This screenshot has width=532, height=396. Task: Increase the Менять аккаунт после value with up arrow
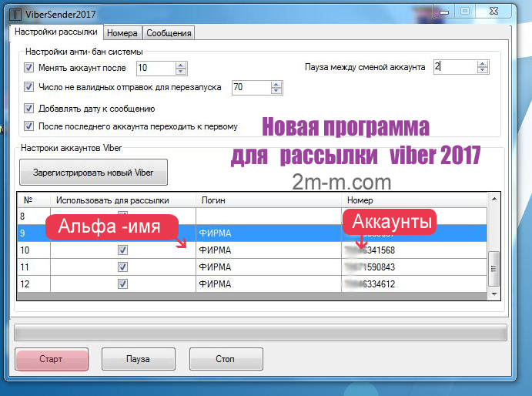click(181, 65)
